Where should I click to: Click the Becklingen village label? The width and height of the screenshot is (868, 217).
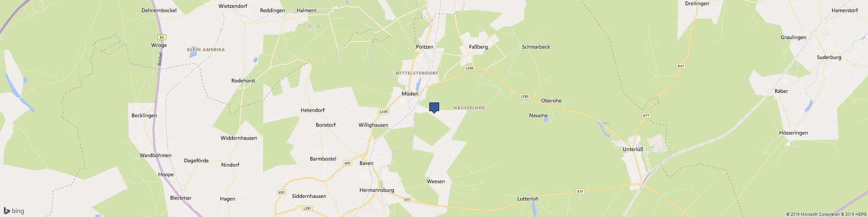[144, 115]
